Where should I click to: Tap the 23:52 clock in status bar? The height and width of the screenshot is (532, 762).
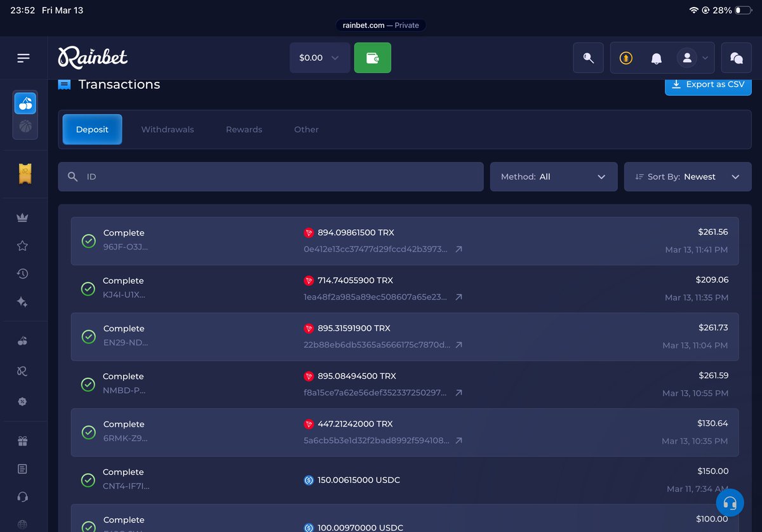(x=23, y=10)
